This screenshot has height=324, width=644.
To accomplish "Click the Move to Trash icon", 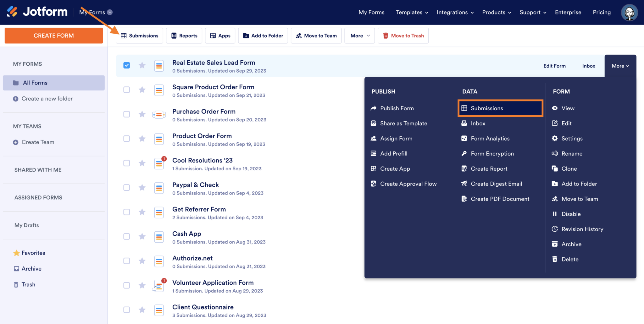I will [386, 36].
